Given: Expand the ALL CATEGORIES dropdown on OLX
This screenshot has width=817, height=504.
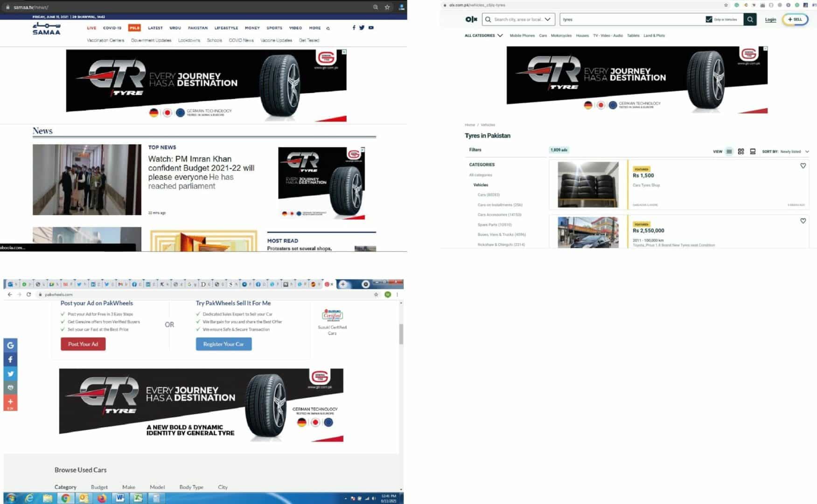Looking at the screenshot, I should pyautogui.click(x=484, y=35).
